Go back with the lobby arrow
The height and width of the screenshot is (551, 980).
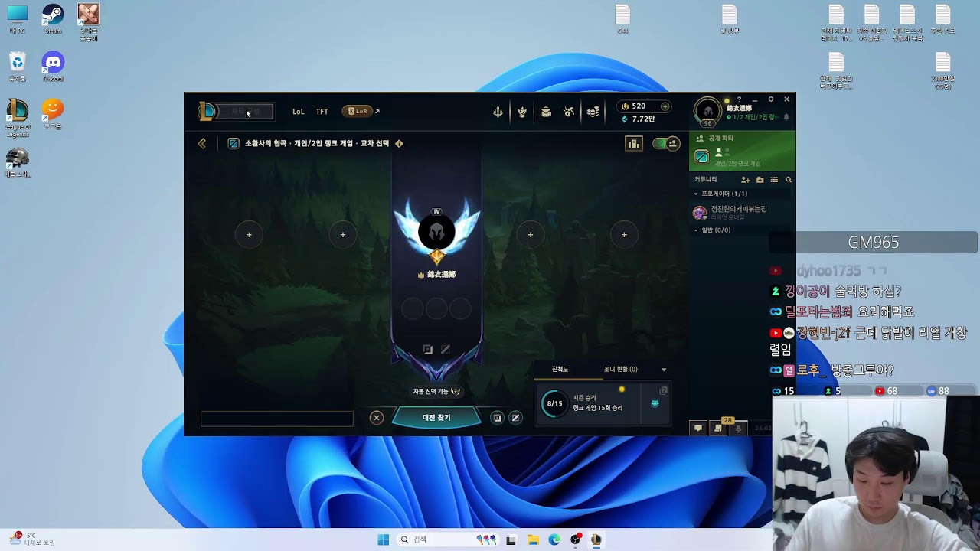pyautogui.click(x=202, y=143)
